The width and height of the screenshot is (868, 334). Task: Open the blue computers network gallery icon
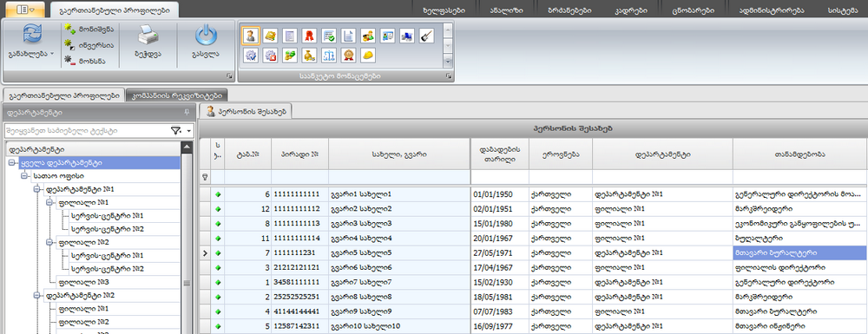(x=406, y=36)
